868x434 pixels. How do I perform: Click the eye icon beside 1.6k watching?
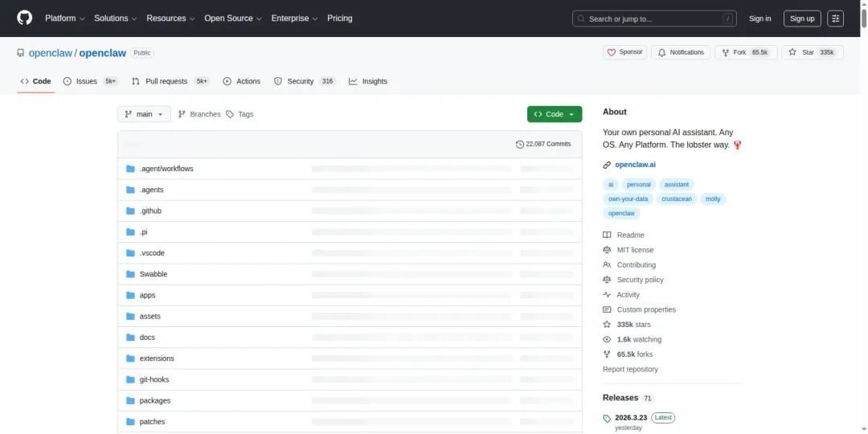coord(607,340)
